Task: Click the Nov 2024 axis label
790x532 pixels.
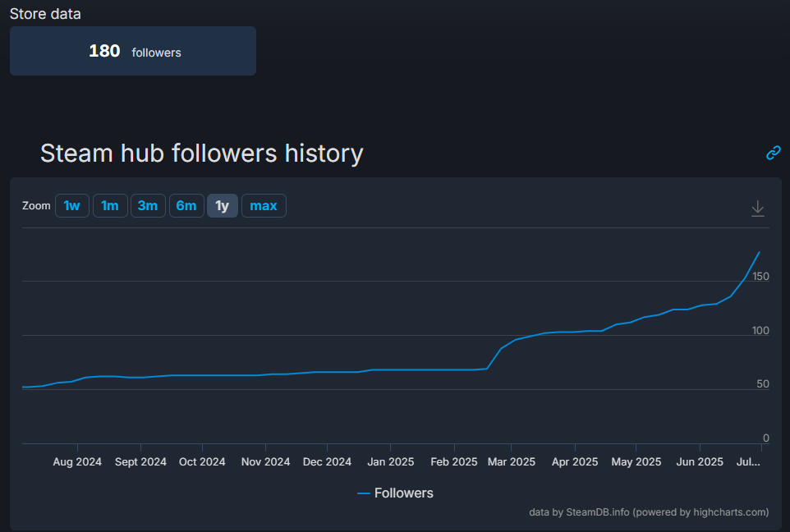Action: tap(265, 461)
